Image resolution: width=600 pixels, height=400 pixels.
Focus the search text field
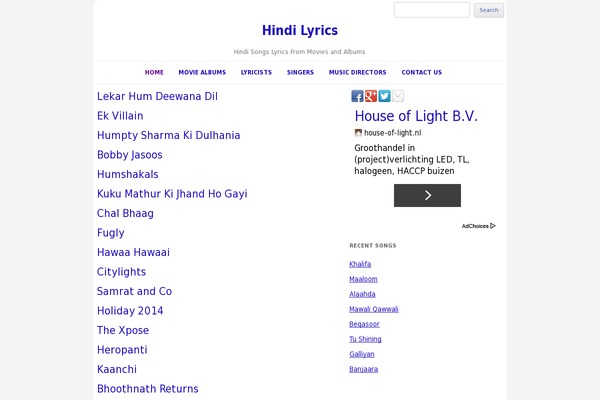pyautogui.click(x=431, y=10)
